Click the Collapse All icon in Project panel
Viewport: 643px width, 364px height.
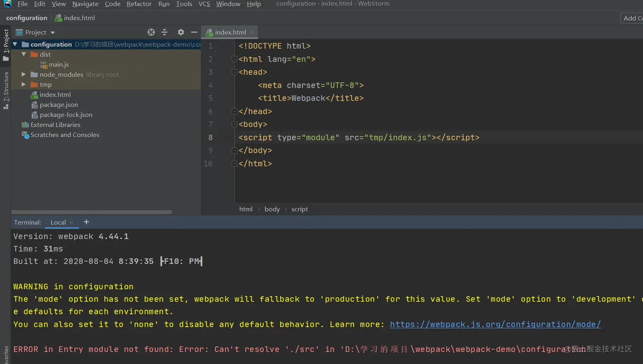[165, 32]
